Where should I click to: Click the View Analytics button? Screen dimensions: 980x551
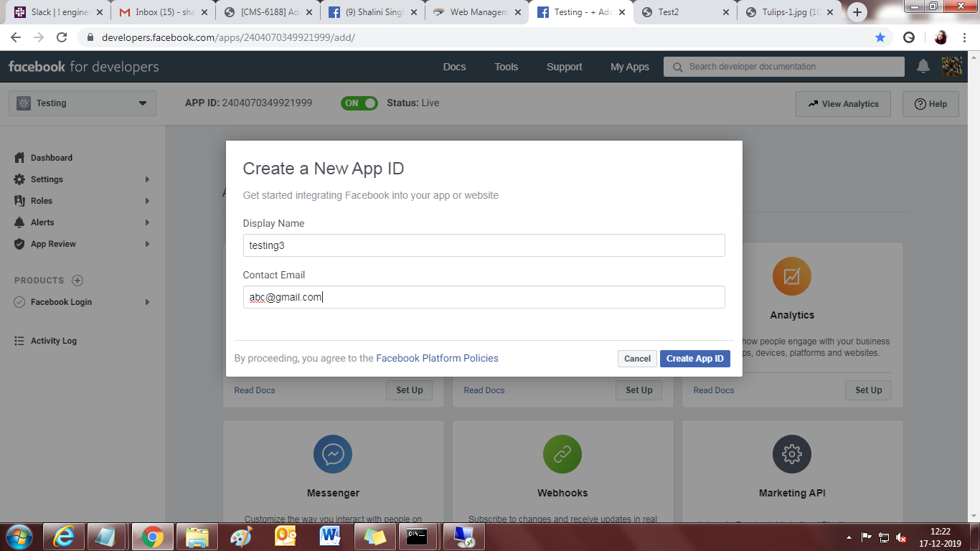click(x=843, y=104)
